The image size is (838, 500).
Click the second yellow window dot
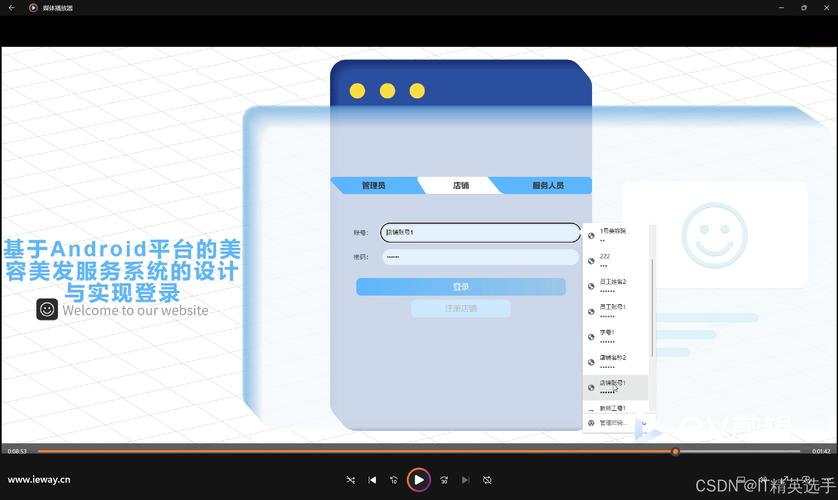[387, 91]
